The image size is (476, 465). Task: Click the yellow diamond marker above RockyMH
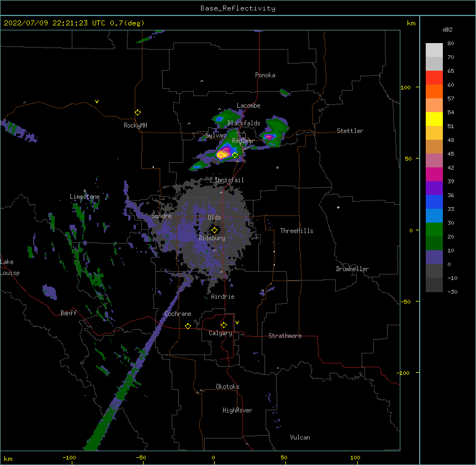click(137, 113)
